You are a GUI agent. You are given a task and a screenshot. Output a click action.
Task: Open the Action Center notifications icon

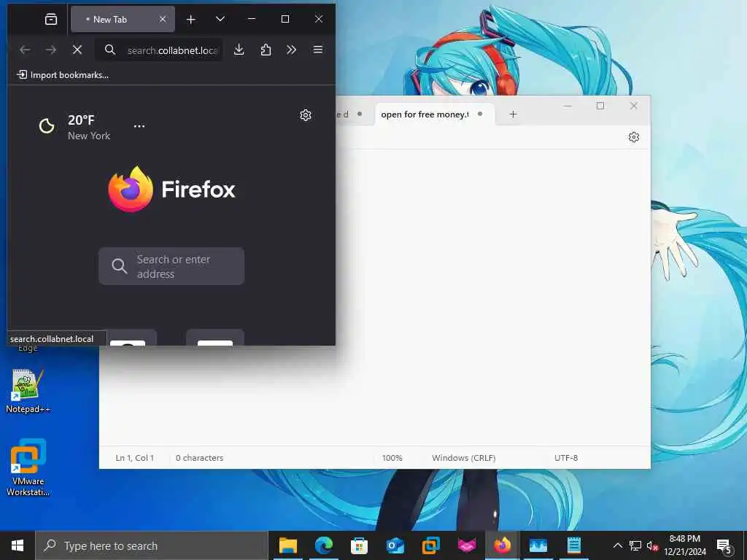point(724,545)
